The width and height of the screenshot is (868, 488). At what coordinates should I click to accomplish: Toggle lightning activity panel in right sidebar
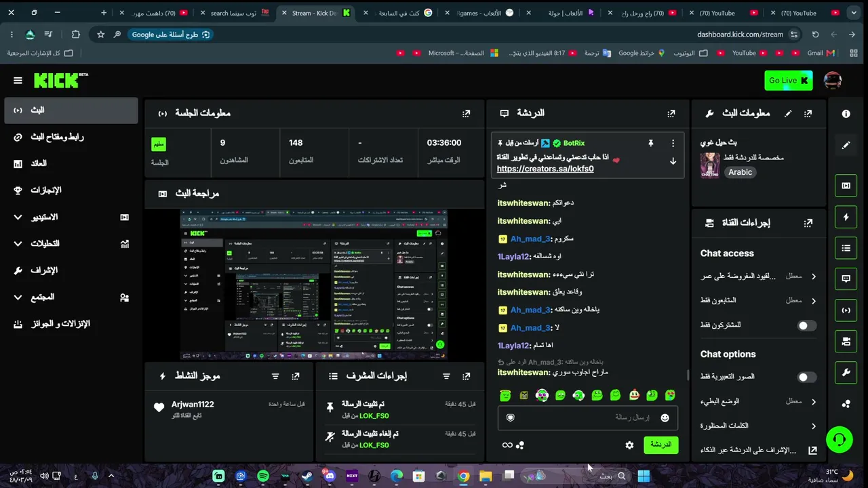point(846,217)
